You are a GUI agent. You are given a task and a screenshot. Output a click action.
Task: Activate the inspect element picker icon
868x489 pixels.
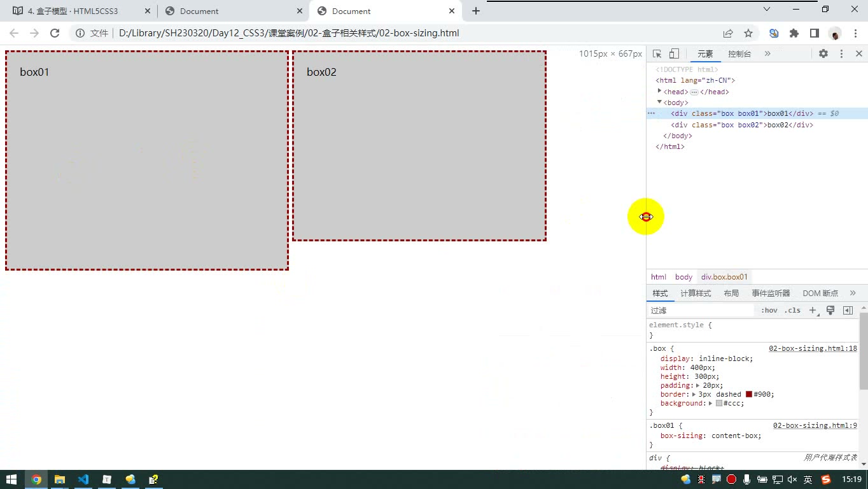(x=657, y=54)
